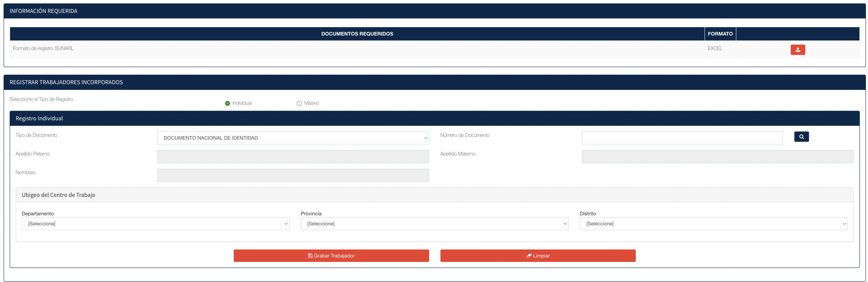This screenshot has height=282, width=868.
Task: Click the Apellido Paterno field
Action: pyautogui.click(x=292, y=156)
